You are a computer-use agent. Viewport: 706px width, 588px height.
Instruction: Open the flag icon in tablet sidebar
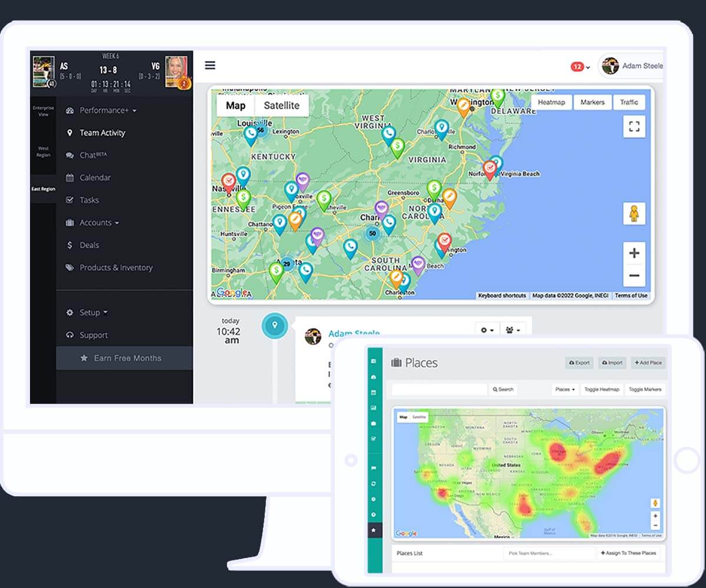[x=374, y=469]
